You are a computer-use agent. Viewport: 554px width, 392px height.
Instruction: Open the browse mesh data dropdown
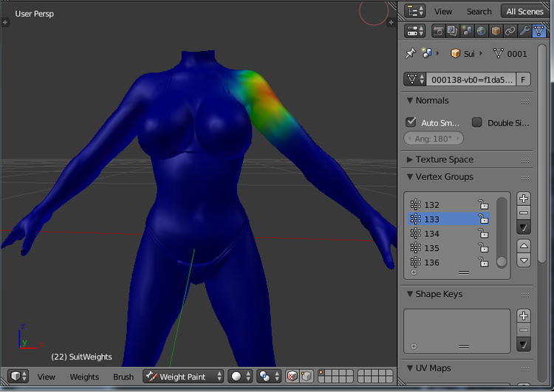point(415,80)
